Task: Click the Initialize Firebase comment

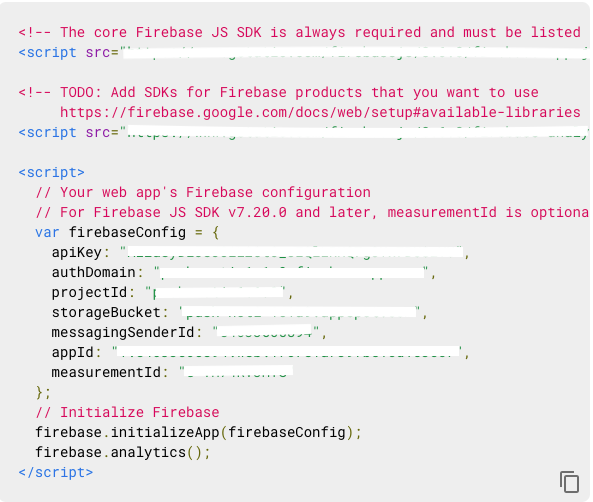Action: coord(127,412)
